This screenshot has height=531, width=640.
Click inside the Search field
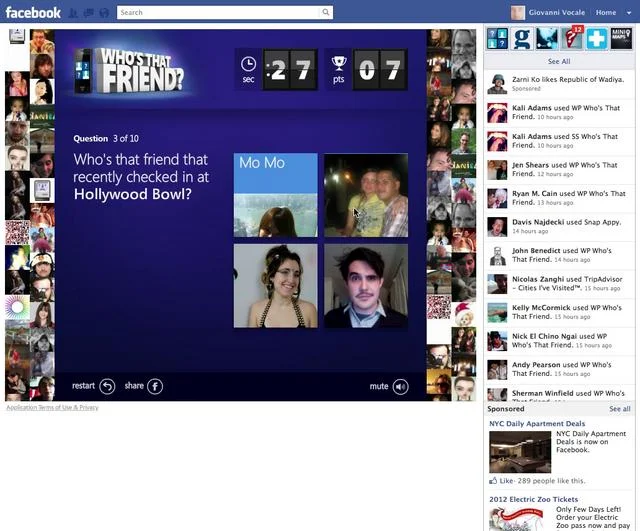[218, 12]
